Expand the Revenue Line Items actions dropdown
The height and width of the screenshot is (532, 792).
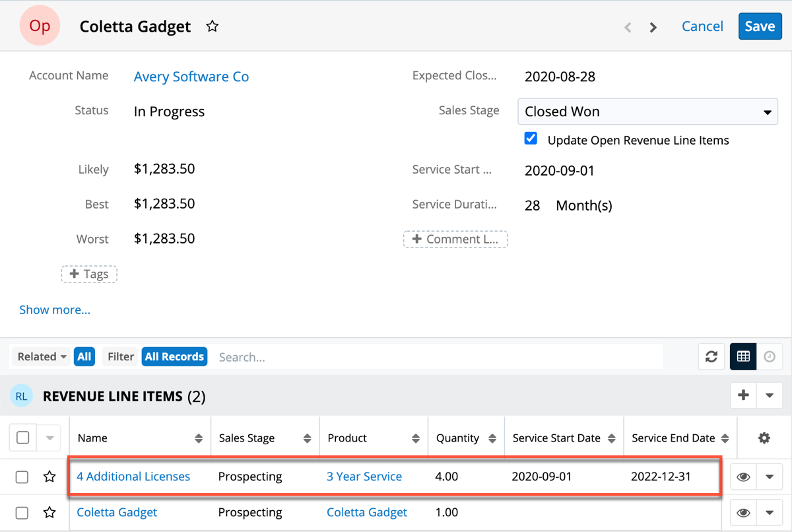click(x=770, y=395)
